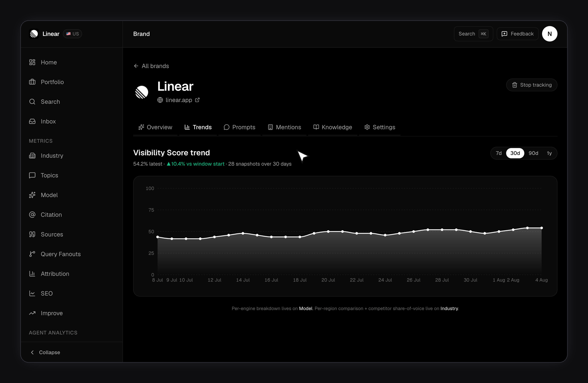Switch to the Prompts tab
Viewport: 588px width, 383px height.
(x=240, y=127)
